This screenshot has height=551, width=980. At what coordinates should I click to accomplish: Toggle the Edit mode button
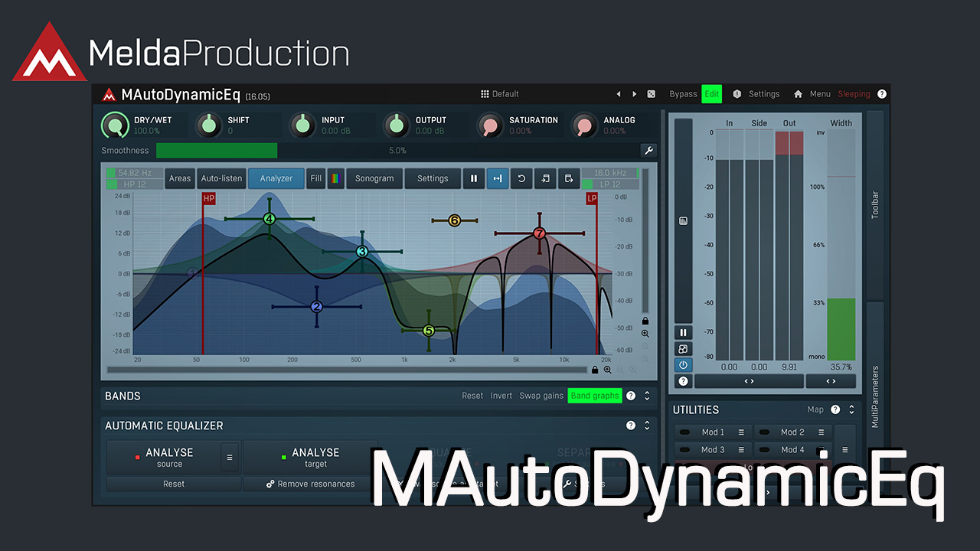coord(711,94)
